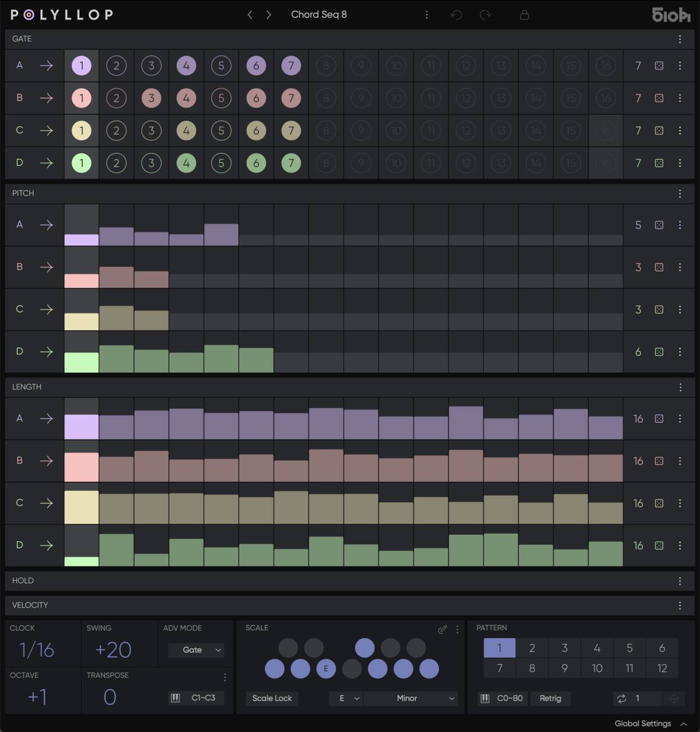Viewport: 700px width, 732px height.
Task: Click direction arrow for Gate row B
Action: click(x=46, y=98)
